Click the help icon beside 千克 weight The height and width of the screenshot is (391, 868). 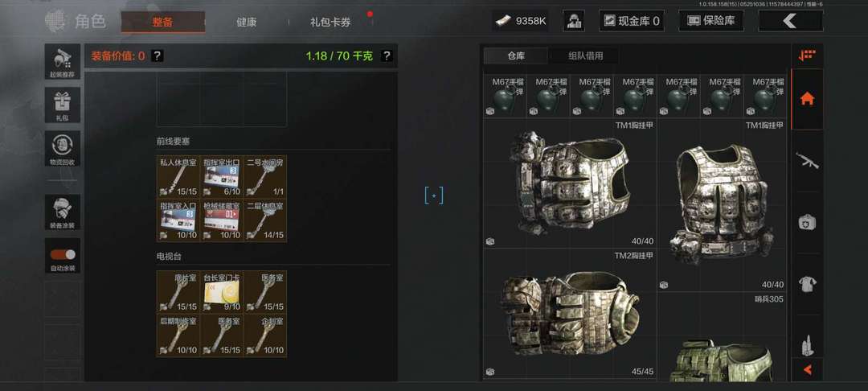(x=387, y=56)
